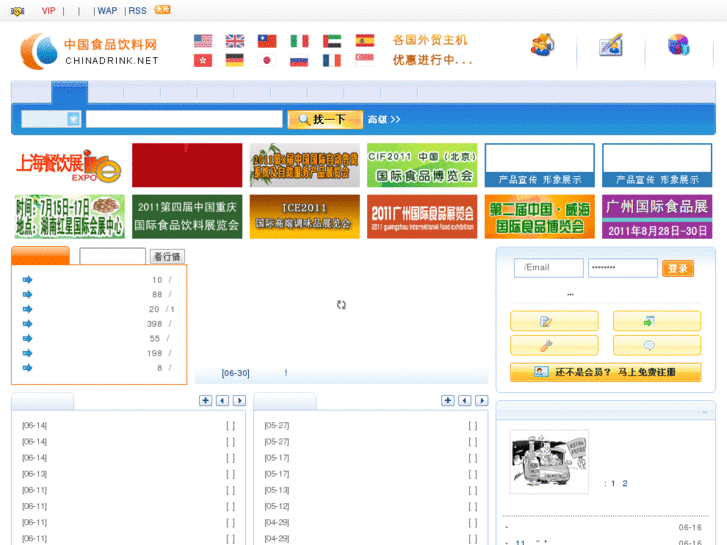
Task: Click the 高级 advanced search link
Action: coord(384,120)
